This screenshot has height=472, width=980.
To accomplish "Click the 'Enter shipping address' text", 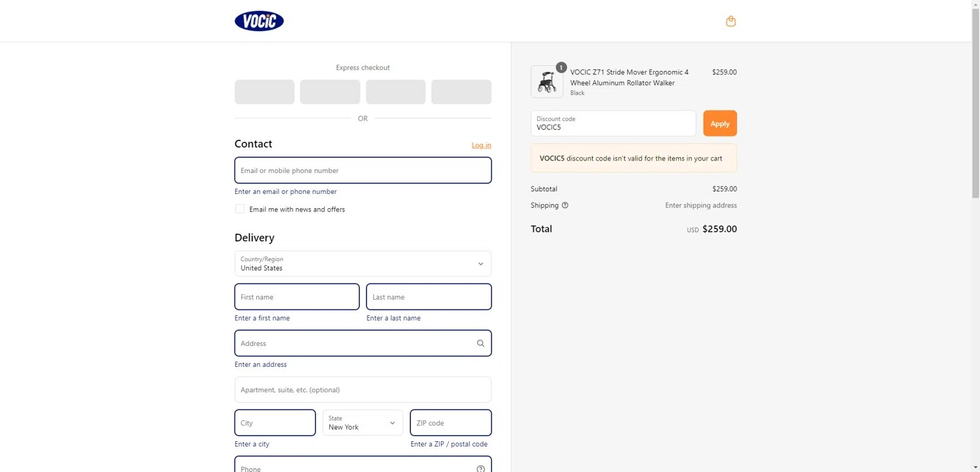I will click(x=701, y=205).
